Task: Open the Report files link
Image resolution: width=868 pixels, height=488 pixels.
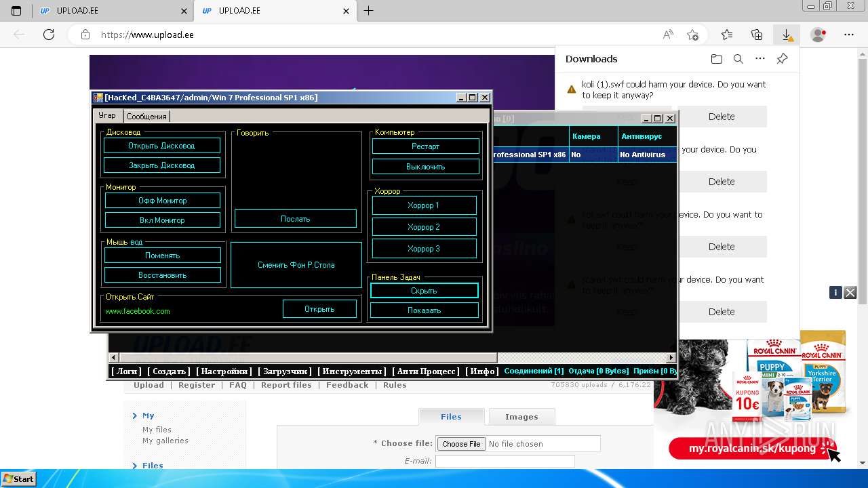Action: [x=286, y=385]
